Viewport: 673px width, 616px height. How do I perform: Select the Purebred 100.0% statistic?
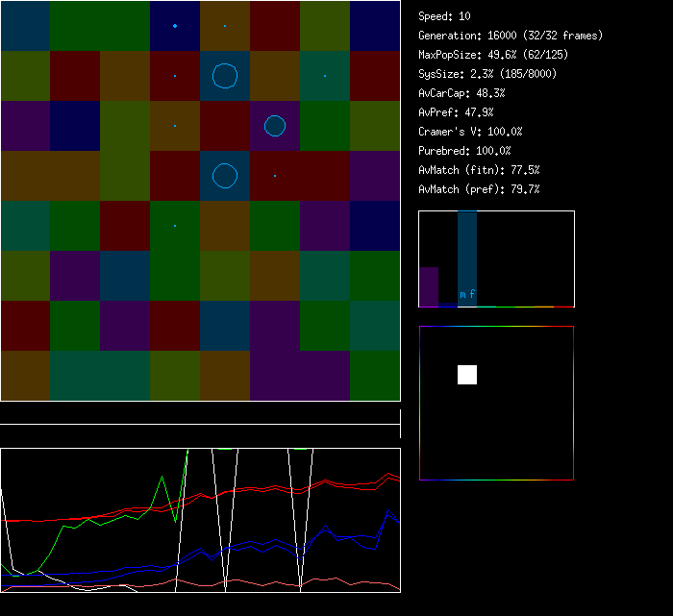464,151
